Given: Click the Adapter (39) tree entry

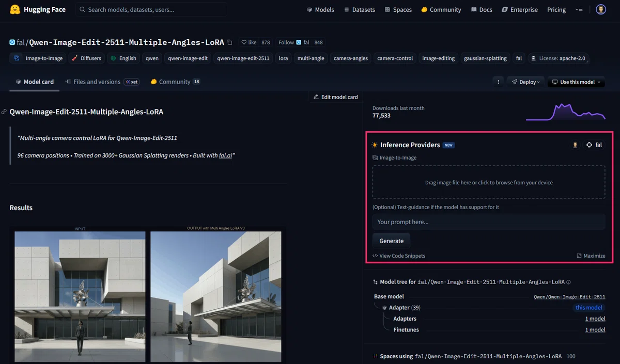Looking at the screenshot, I should click(401, 308).
